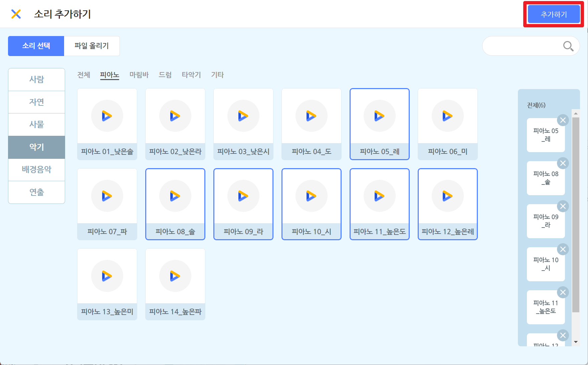Play preview of 피아노 11_높은도
This screenshot has height=365, width=588.
point(380,196)
